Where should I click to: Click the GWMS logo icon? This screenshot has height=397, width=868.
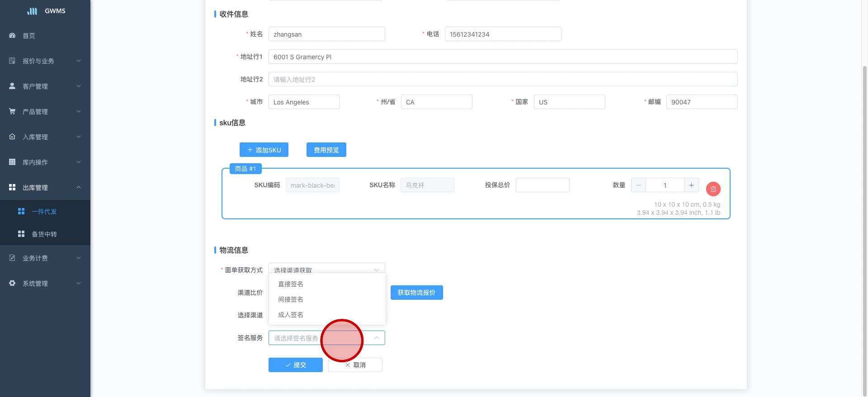32,11
